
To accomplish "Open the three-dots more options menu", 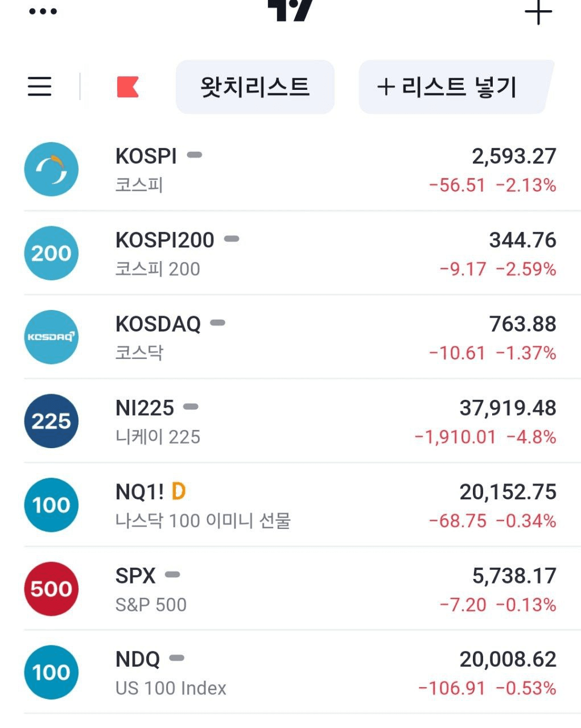I will (x=43, y=11).
